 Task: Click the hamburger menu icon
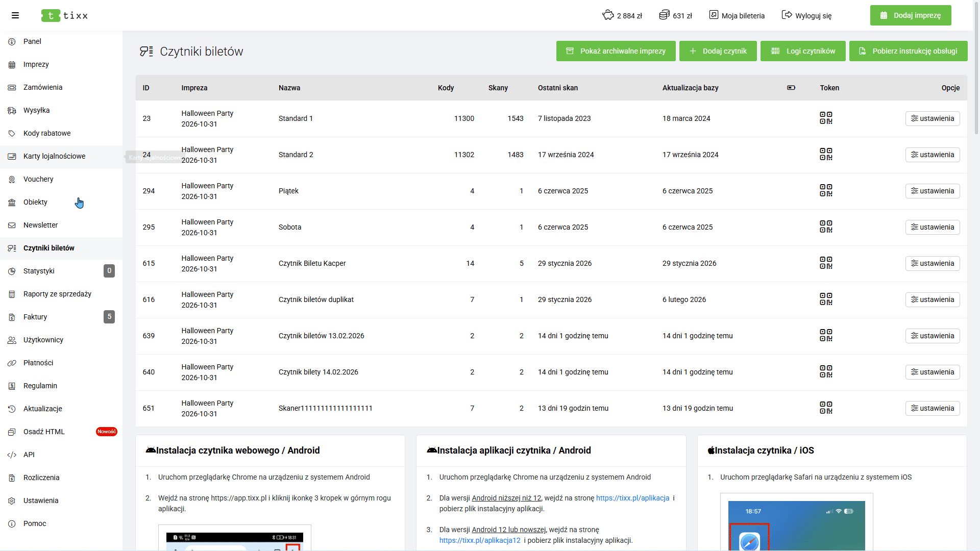point(15,15)
